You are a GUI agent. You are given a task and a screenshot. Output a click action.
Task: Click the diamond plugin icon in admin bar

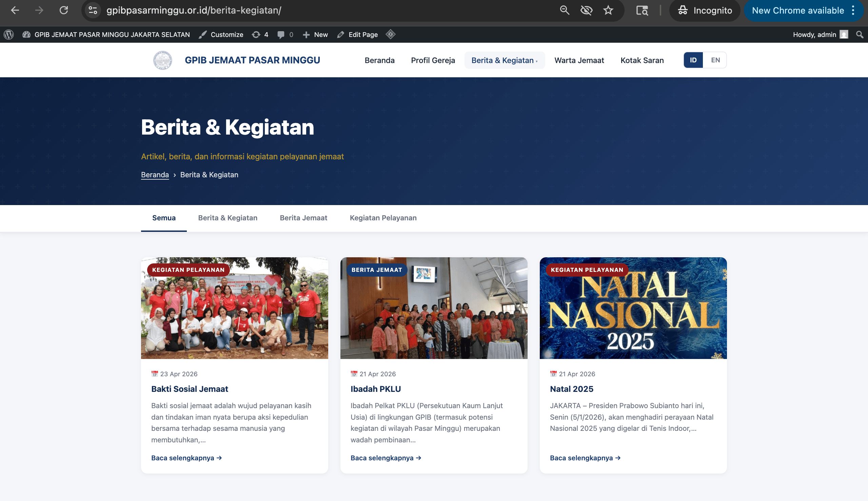click(x=391, y=35)
